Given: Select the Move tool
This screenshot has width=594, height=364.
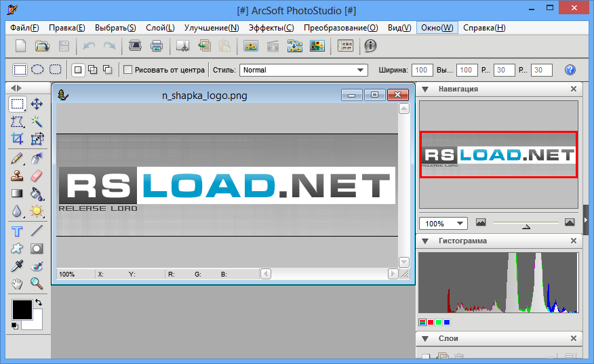Looking at the screenshot, I should (37, 104).
